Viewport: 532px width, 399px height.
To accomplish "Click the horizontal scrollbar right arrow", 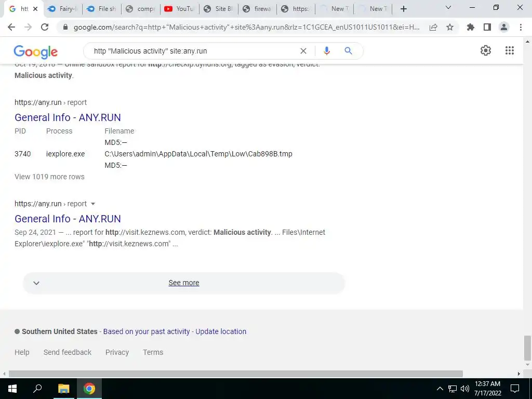I will pos(519,374).
